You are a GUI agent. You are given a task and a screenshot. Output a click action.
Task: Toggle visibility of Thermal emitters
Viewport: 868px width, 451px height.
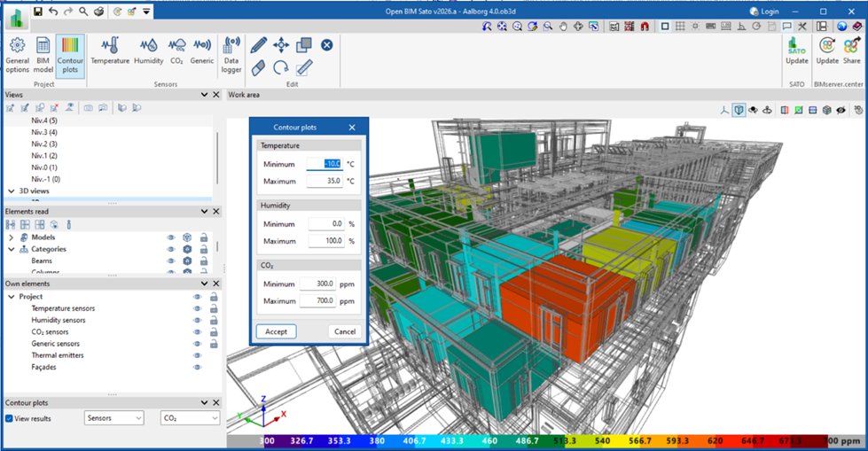[x=197, y=355]
